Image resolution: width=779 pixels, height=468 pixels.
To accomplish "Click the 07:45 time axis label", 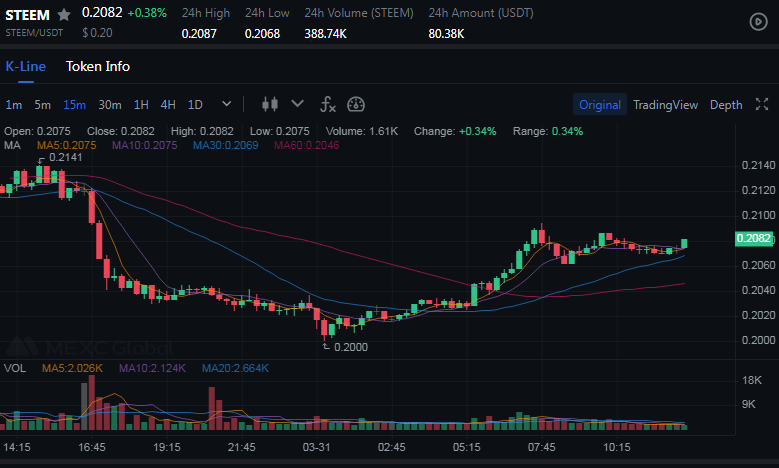I will click(542, 447).
